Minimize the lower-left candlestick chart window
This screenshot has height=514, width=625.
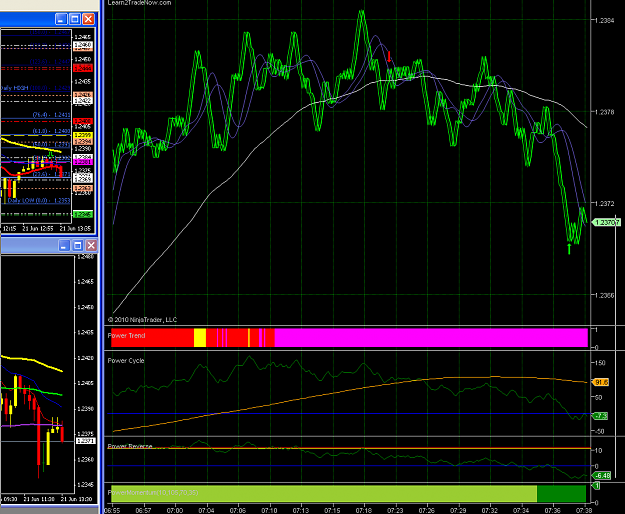click(x=64, y=245)
